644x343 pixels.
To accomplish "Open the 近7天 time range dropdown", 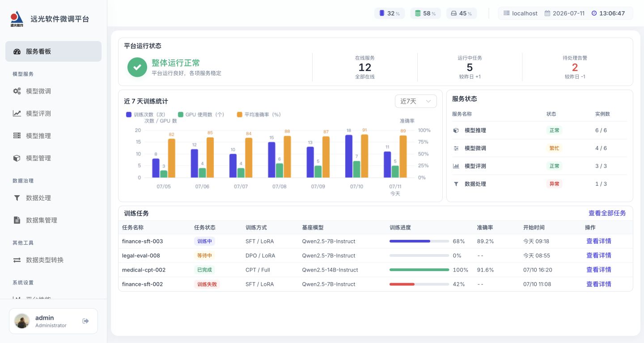I will coord(416,101).
